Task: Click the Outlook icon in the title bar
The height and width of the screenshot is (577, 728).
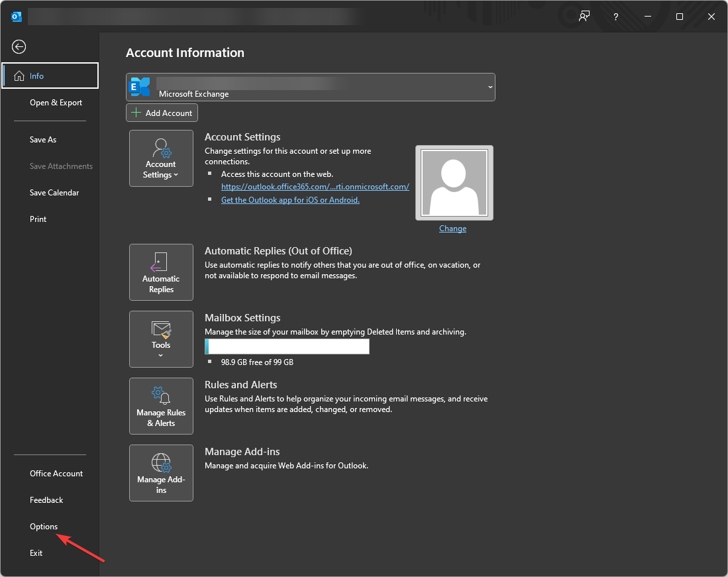Action: pos(16,17)
